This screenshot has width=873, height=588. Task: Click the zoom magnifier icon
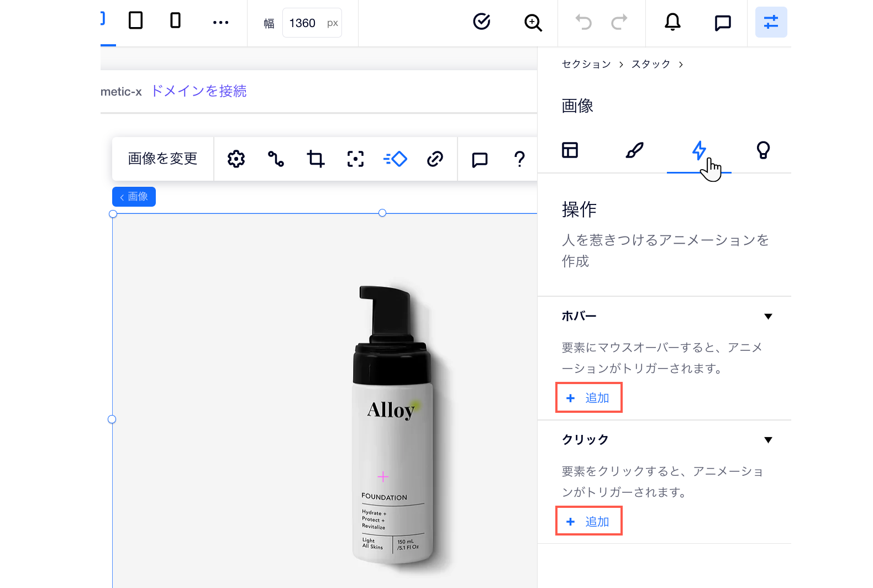pos(533,23)
